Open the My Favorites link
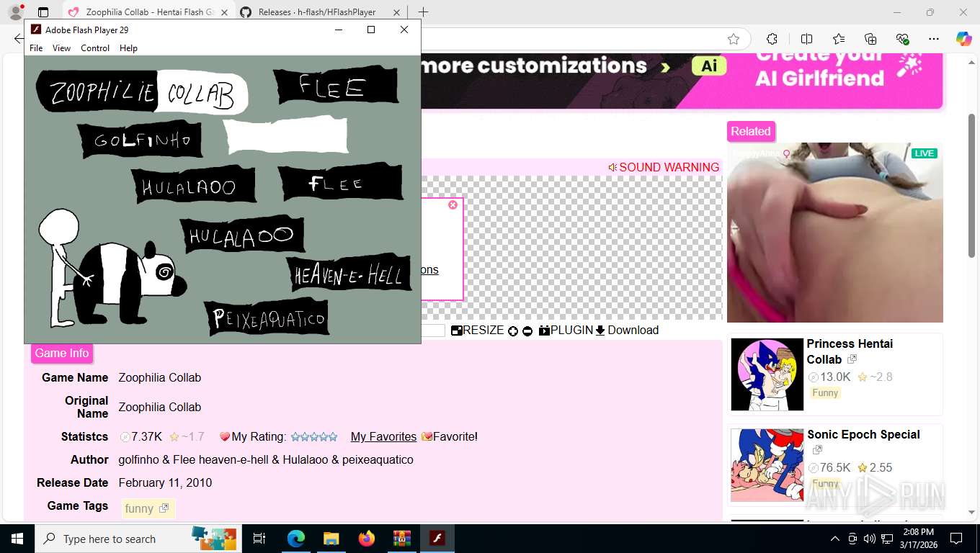 (x=383, y=436)
